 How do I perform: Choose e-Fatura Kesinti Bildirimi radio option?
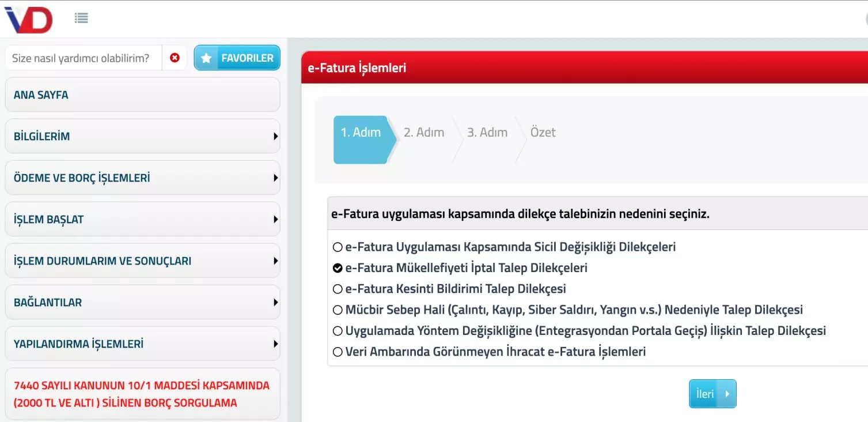point(338,289)
